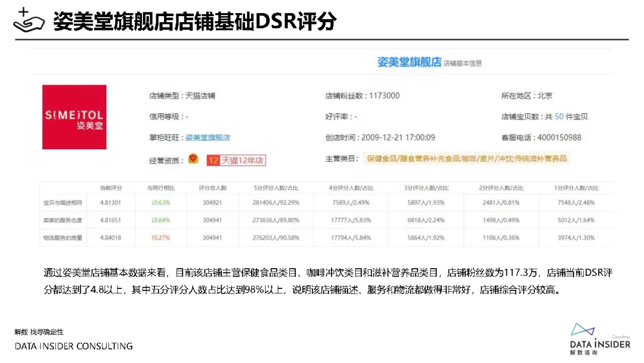
Task: Click the green 0.63% comparison value
Action: [160, 202]
